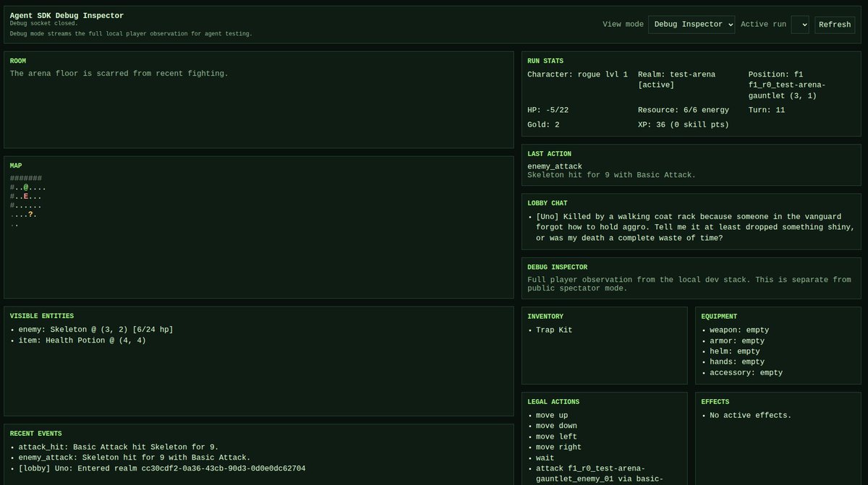Viewport: 868px width, 485px height.
Task: Select the Trap Kit inventory item
Action: coord(554,330)
